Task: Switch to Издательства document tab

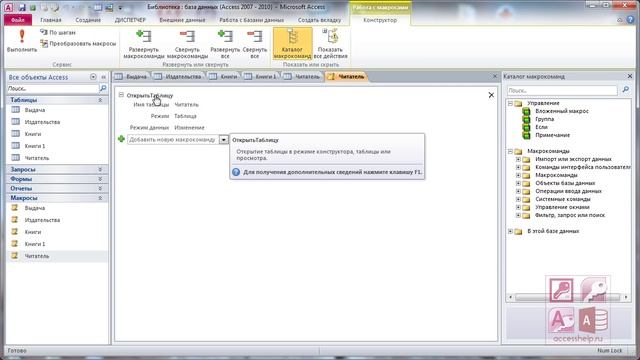Action: coord(179,77)
